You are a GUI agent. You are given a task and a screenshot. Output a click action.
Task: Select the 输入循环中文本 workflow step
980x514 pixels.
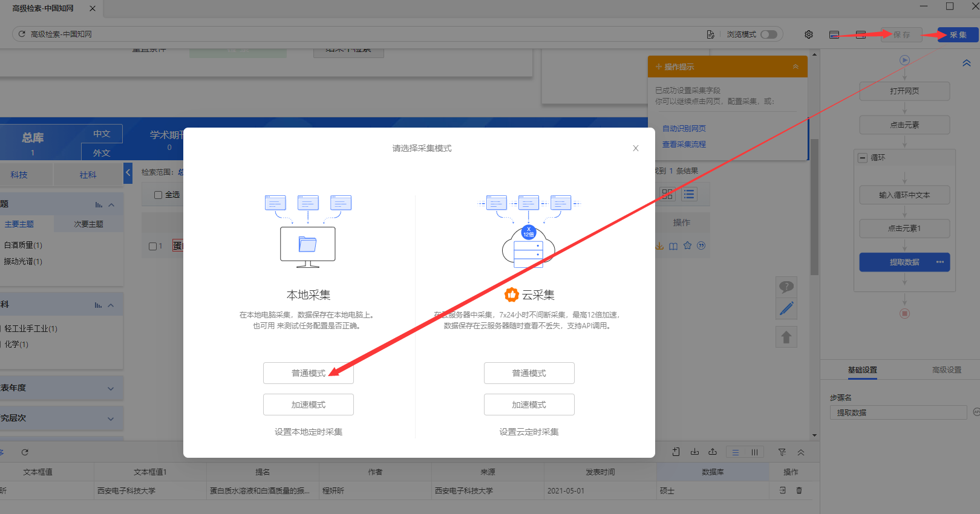tap(904, 195)
